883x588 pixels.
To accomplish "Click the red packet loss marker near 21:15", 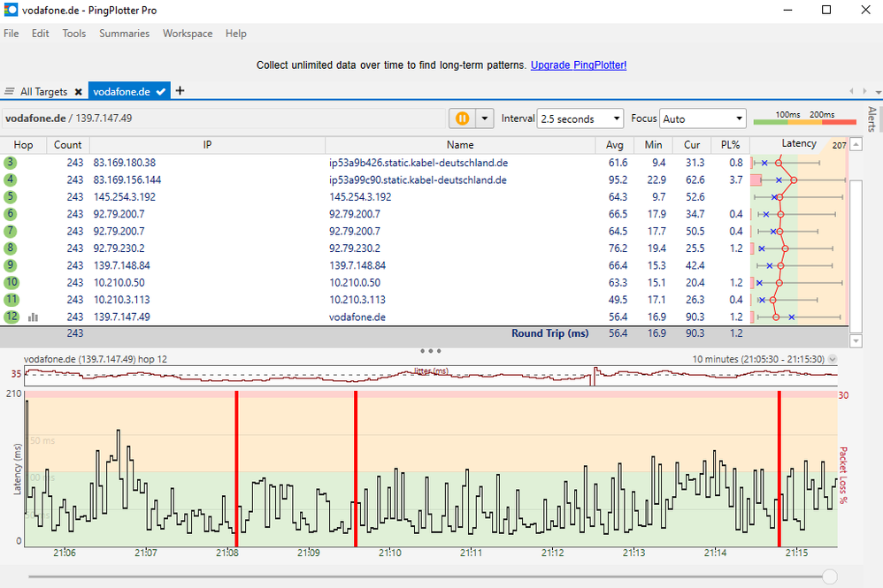I will point(779,469).
